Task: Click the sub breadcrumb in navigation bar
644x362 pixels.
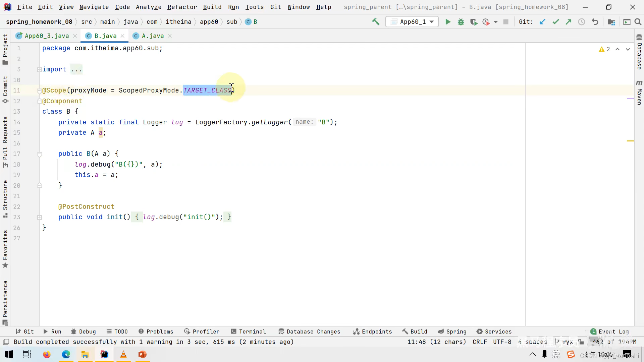Action: pos(232,22)
